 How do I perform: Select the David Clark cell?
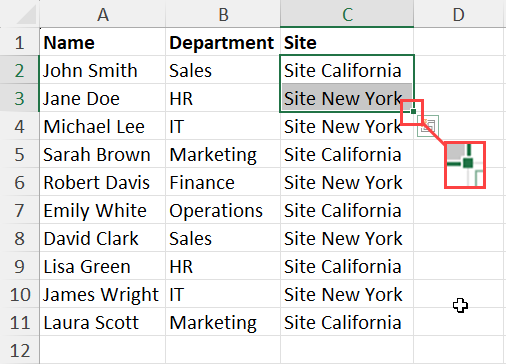click(103, 238)
